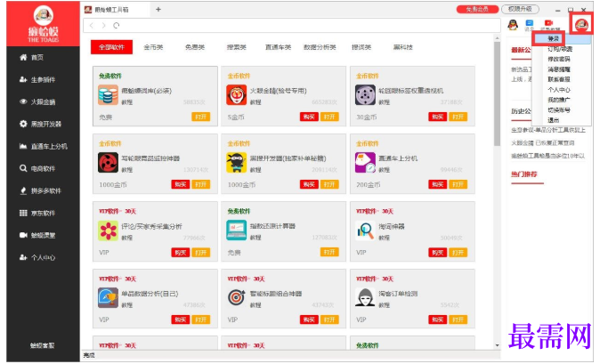This screenshot has height=364, width=608.
Task: Switch to the 全部软件 category tab
Action: pyautogui.click(x=111, y=47)
